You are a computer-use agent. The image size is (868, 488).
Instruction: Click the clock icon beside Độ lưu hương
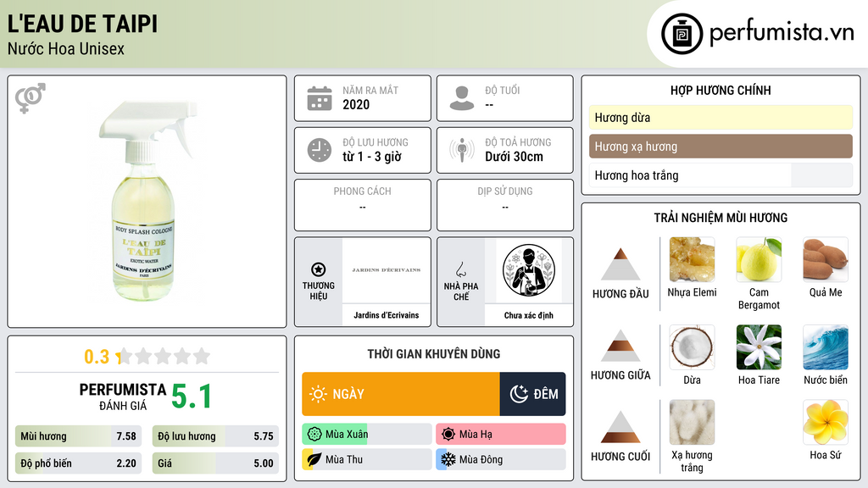tap(320, 150)
